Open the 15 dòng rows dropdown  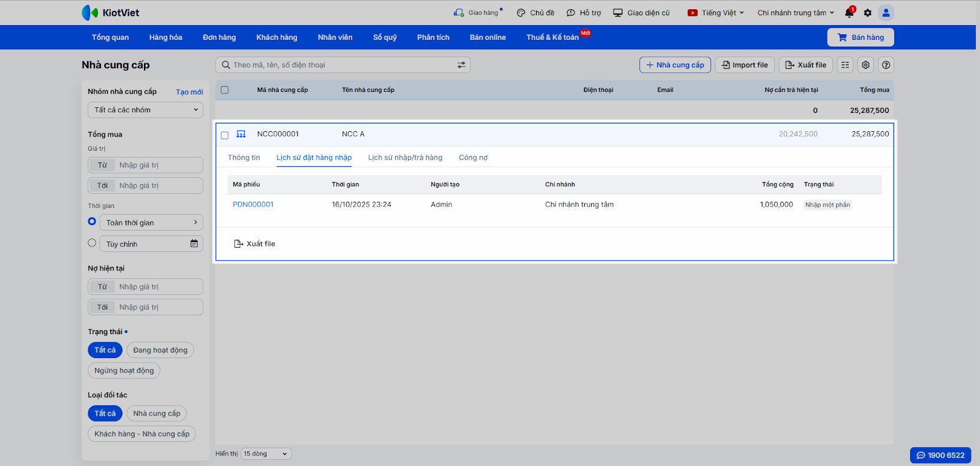tap(266, 454)
